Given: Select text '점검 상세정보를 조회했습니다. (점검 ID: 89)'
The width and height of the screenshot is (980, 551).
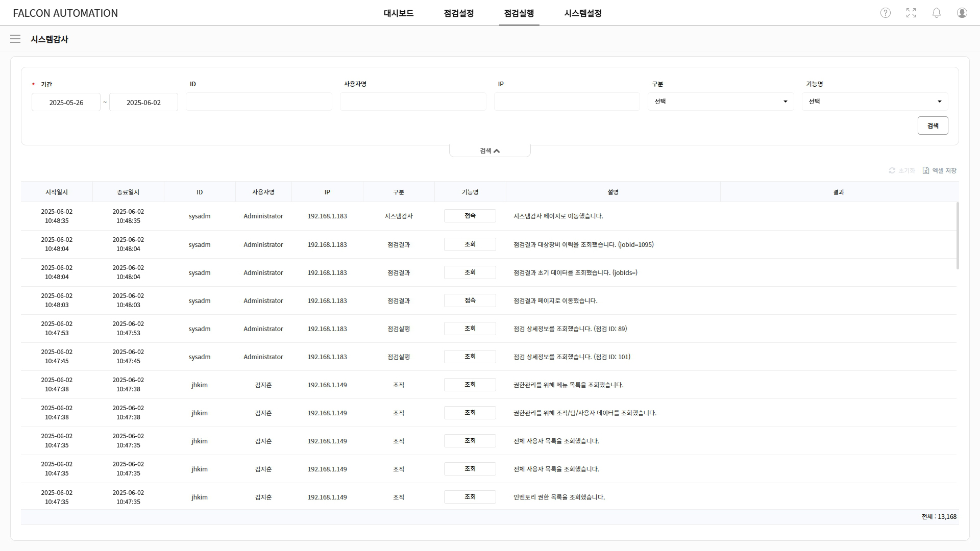Looking at the screenshot, I should tap(570, 329).
